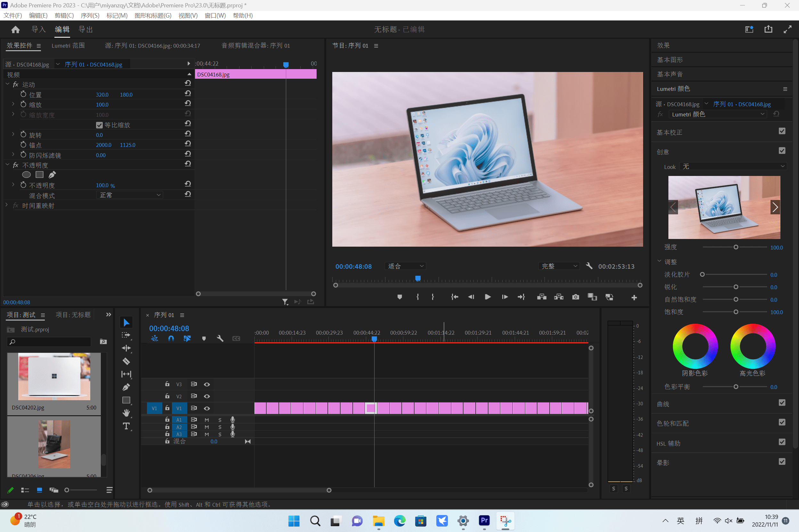
Task: Click the Export Frame camera icon
Action: pos(575,297)
